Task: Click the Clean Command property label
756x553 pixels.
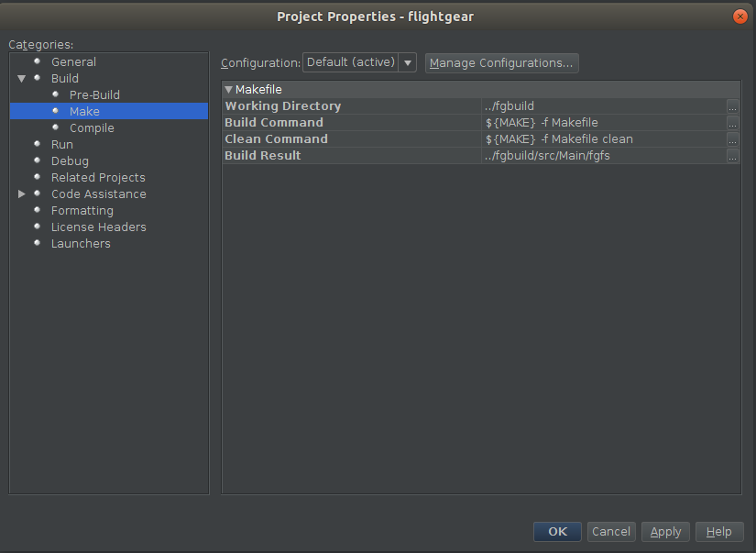Action: [x=276, y=139]
